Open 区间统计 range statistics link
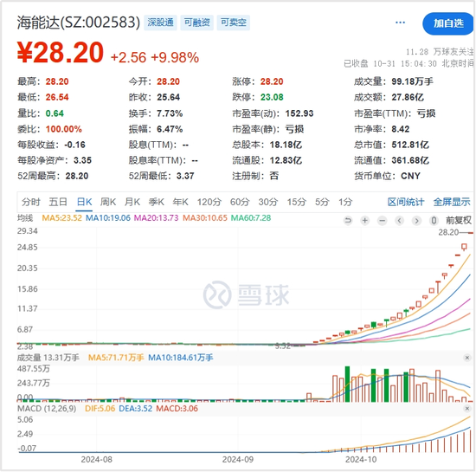This screenshot has height=472, width=476. click(406, 202)
